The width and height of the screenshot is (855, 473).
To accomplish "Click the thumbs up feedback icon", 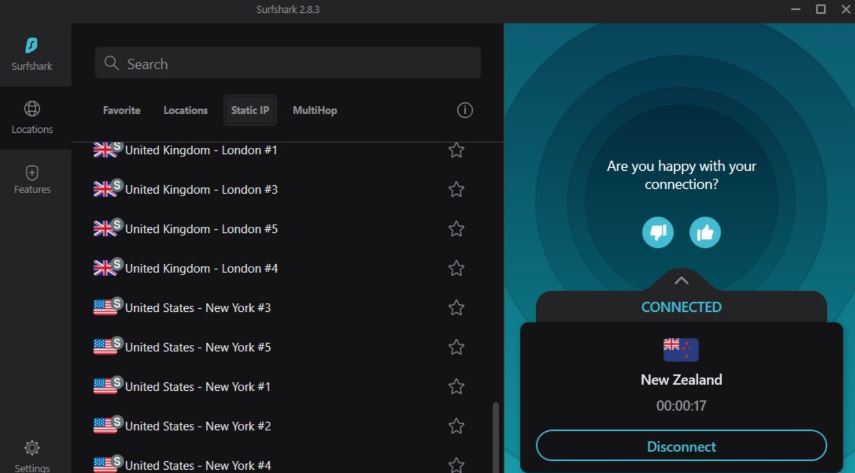I will tap(705, 232).
